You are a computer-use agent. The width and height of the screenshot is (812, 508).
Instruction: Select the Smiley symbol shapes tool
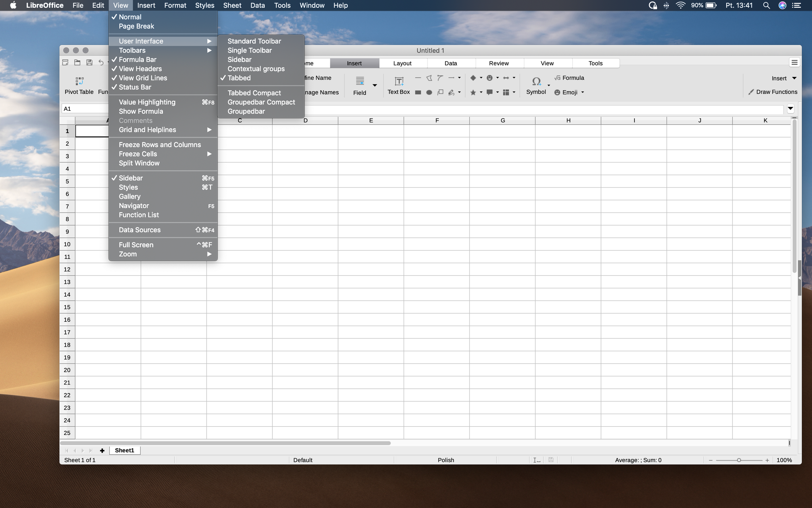(490, 78)
